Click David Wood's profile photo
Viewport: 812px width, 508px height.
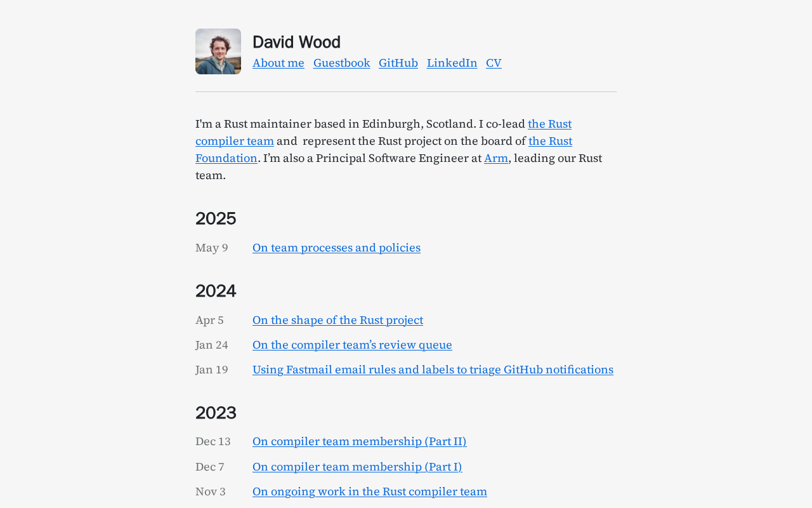point(218,51)
